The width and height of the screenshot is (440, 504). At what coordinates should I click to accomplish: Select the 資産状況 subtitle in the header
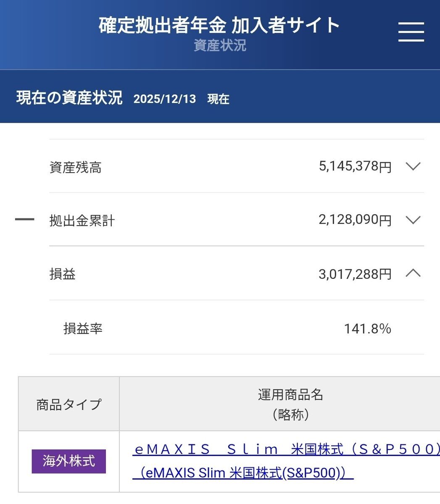click(220, 45)
